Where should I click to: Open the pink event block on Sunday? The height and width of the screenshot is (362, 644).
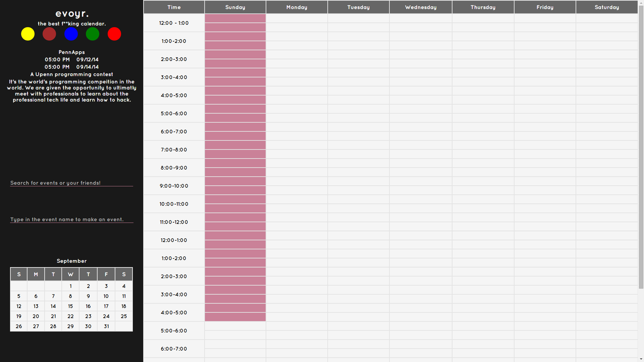[235, 168]
